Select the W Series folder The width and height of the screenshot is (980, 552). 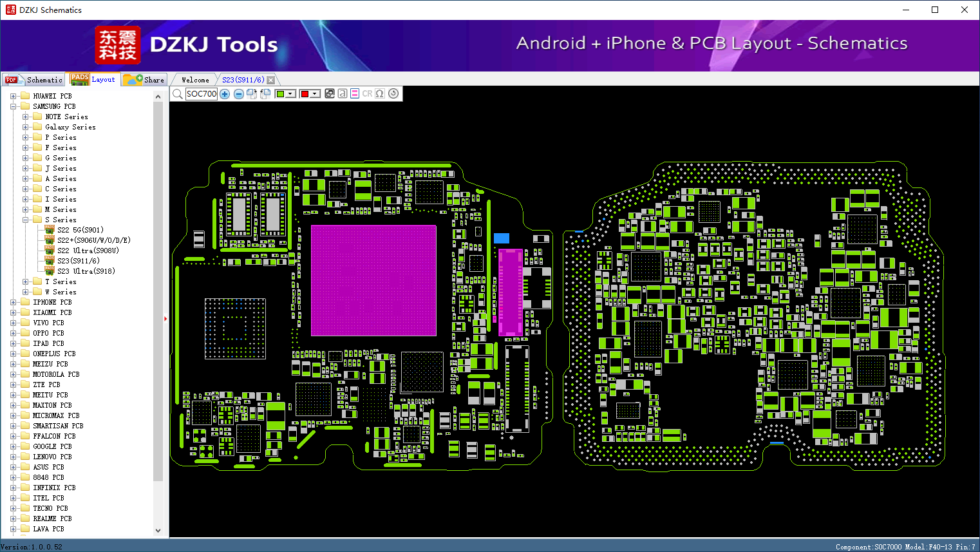point(61,292)
